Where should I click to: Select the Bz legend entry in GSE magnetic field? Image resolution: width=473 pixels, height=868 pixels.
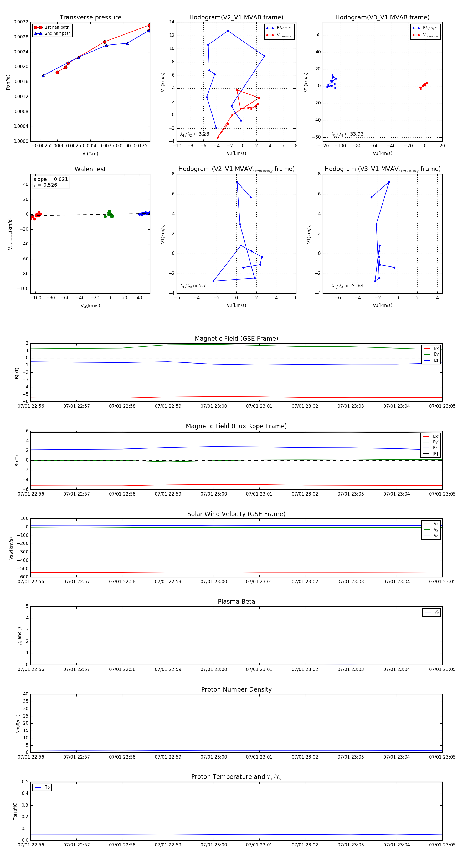(431, 360)
